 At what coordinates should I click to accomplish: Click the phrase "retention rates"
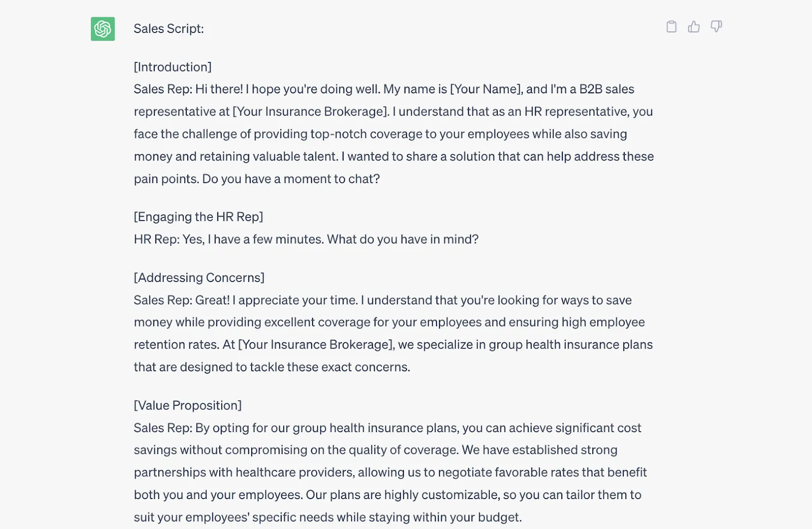click(x=176, y=345)
